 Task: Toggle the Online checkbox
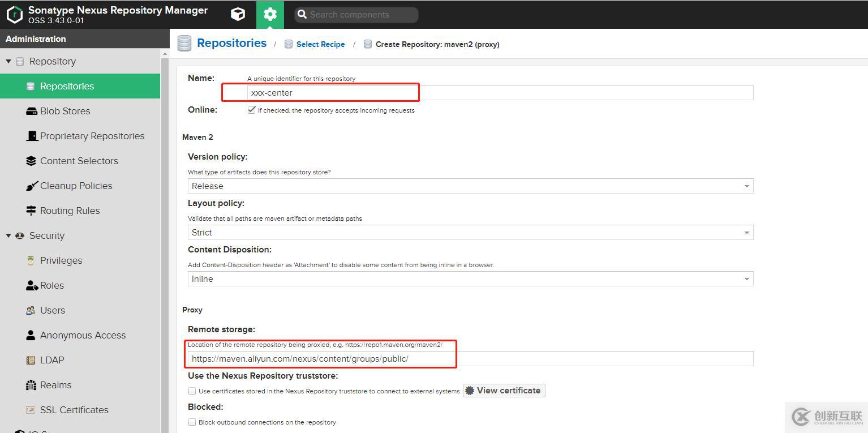point(252,110)
